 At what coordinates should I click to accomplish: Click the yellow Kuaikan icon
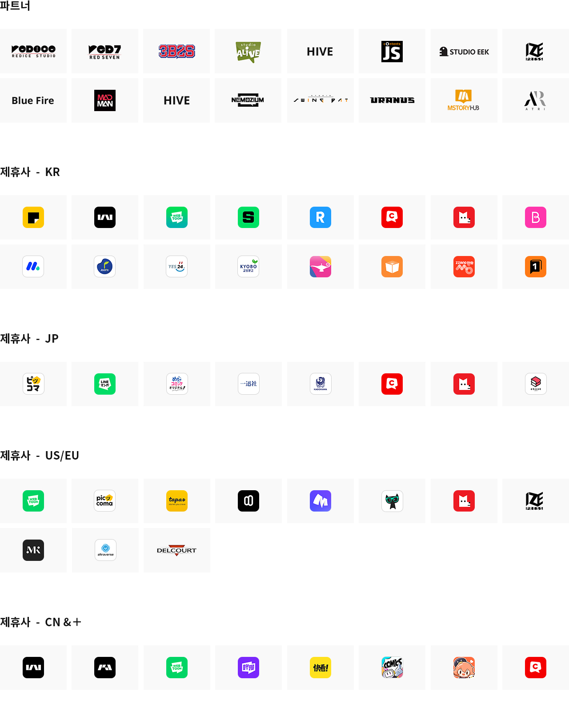click(x=321, y=668)
